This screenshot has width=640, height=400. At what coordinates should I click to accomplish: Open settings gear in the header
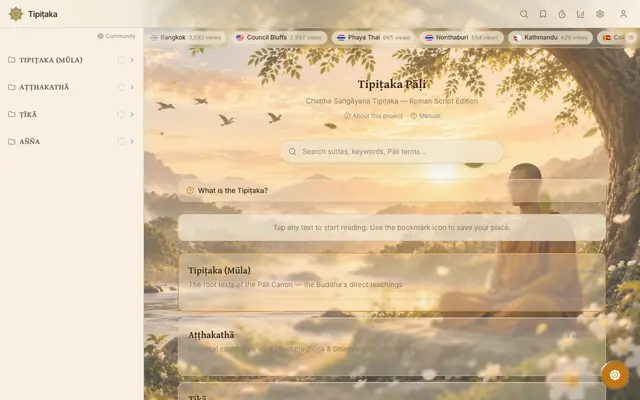[600, 14]
